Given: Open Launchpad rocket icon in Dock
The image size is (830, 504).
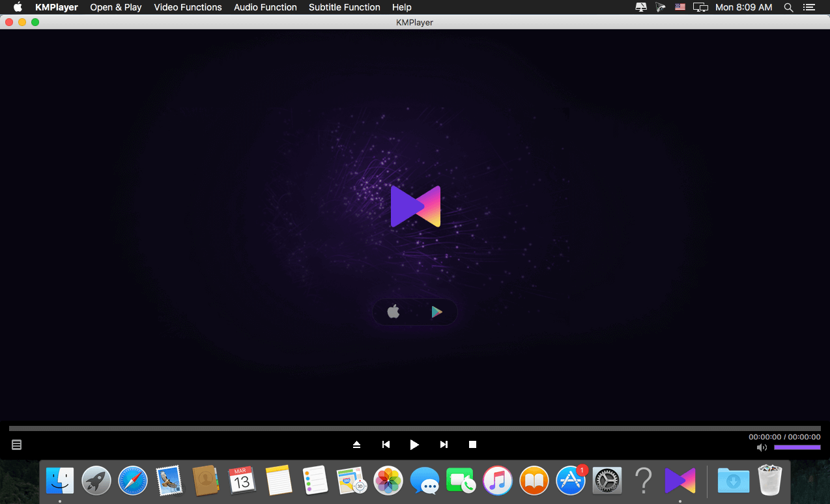Looking at the screenshot, I should (x=96, y=481).
